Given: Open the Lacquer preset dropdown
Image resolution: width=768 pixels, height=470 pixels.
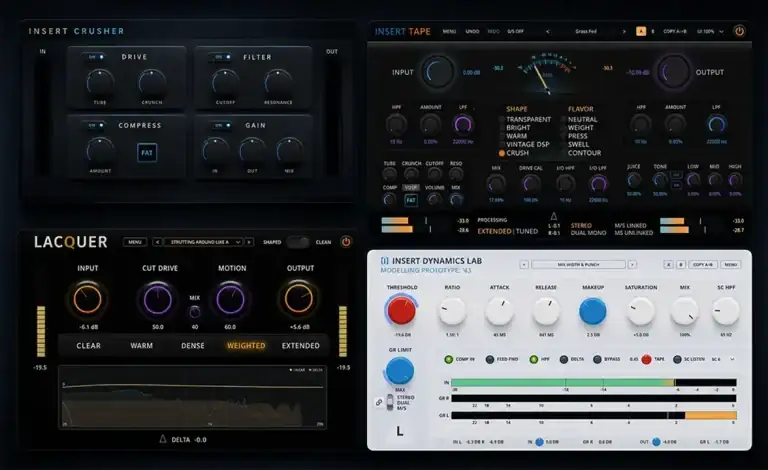Looking at the screenshot, I should 203,242.
